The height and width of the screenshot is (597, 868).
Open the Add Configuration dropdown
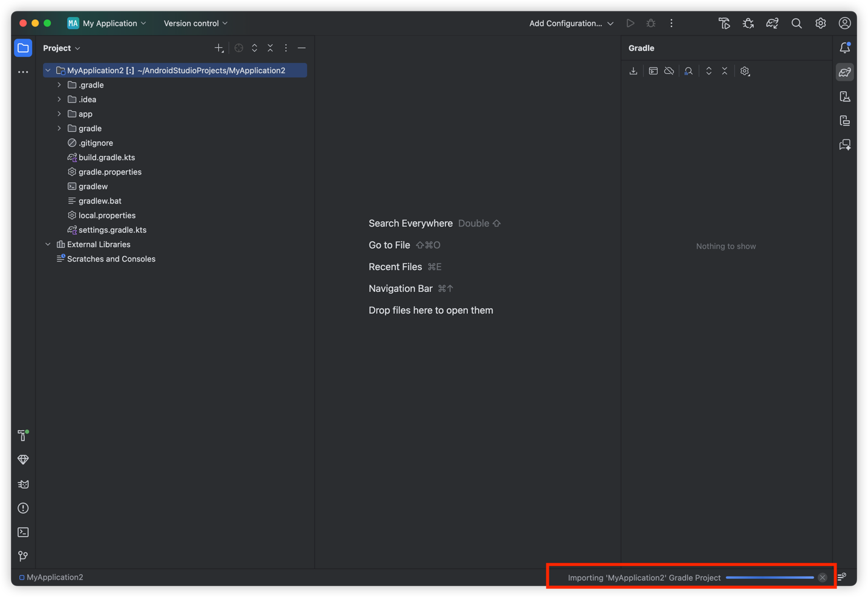point(571,24)
